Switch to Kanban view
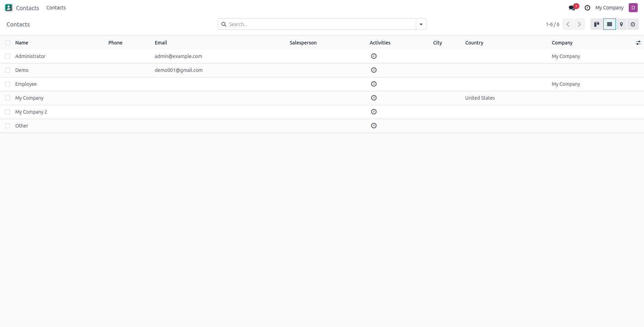644x327 pixels. [x=597, y=24]
